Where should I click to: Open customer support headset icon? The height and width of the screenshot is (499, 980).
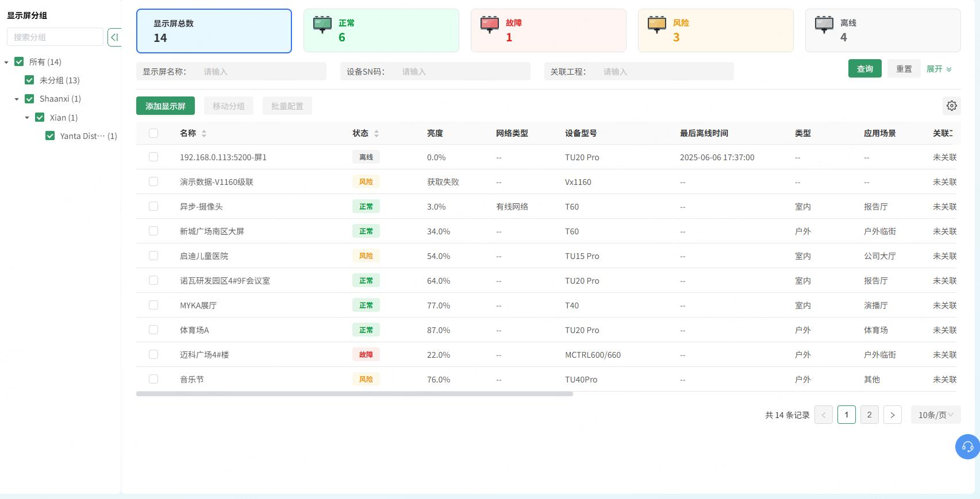[967, 447]
